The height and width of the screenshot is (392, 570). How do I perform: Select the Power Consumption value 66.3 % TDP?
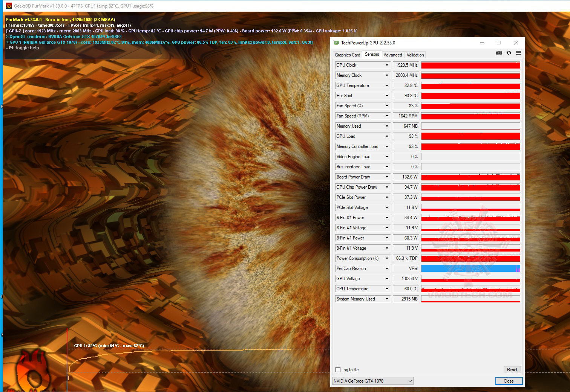pos(406,258)
